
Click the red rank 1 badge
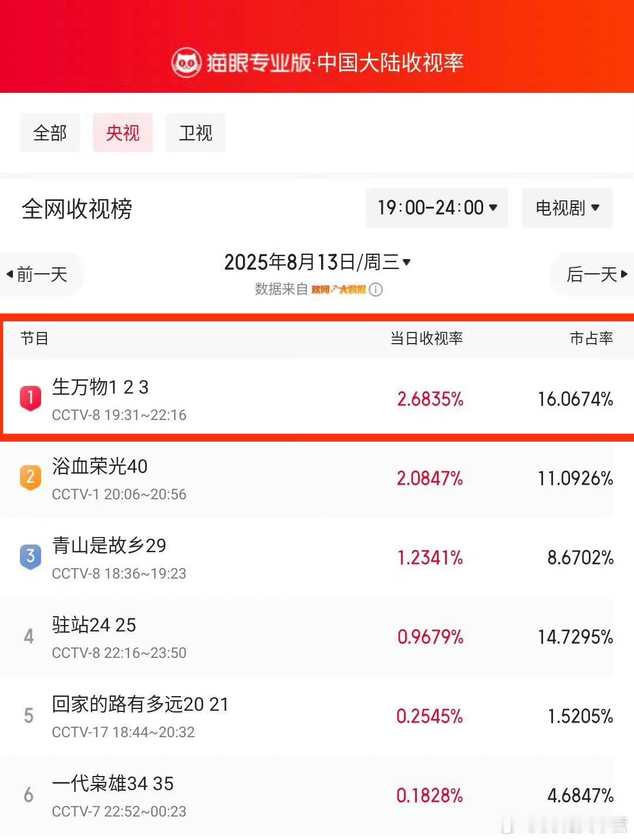[31, 398]
